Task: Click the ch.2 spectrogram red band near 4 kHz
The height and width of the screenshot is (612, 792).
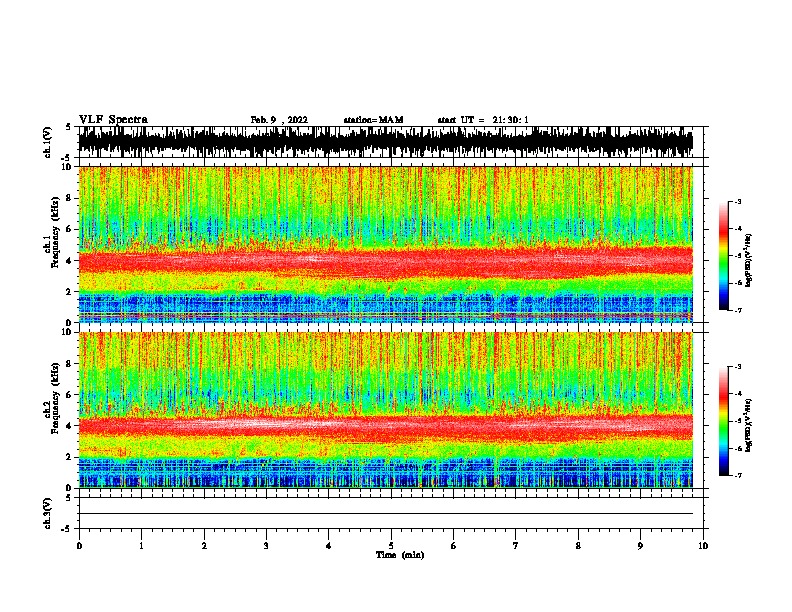Action: click(385, 427)
